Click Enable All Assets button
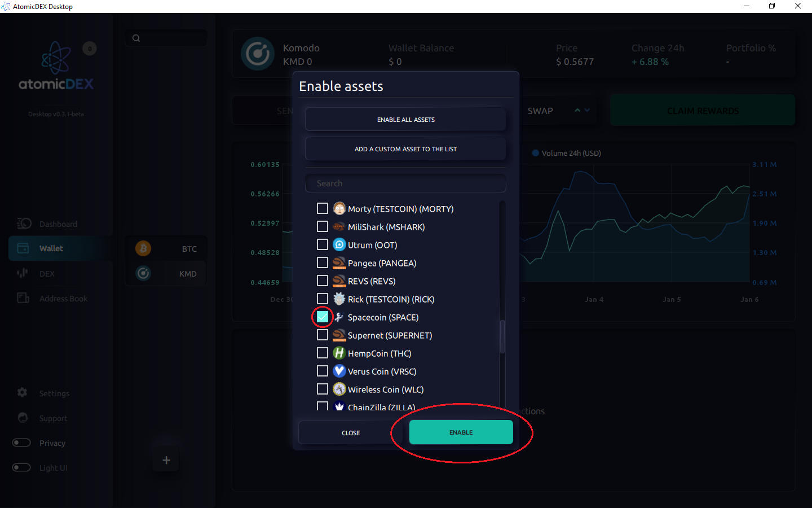 (405, 120)
